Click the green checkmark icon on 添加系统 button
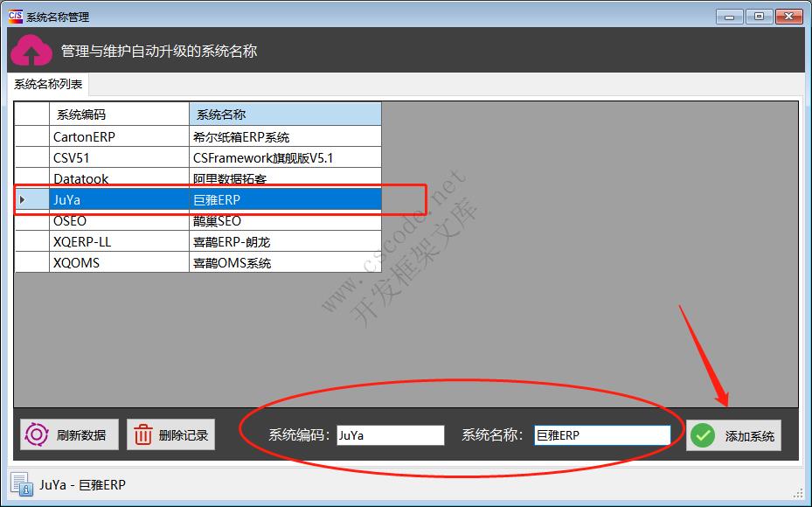 coord(703,434)
